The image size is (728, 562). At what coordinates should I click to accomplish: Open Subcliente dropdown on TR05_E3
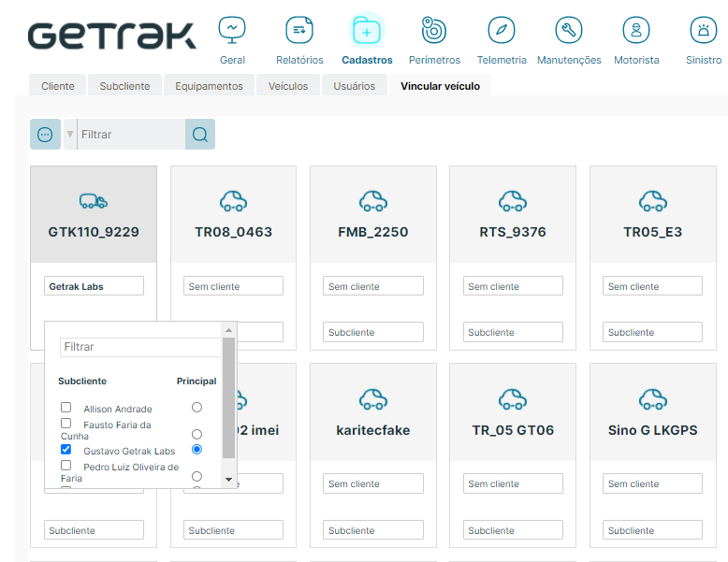coord(652,332)
